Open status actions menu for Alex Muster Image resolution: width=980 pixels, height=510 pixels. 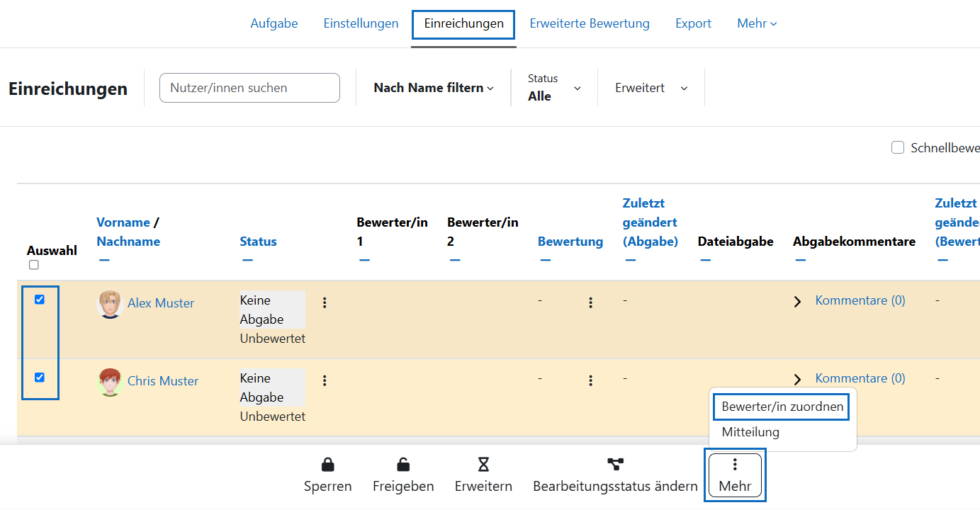(325, 302)
